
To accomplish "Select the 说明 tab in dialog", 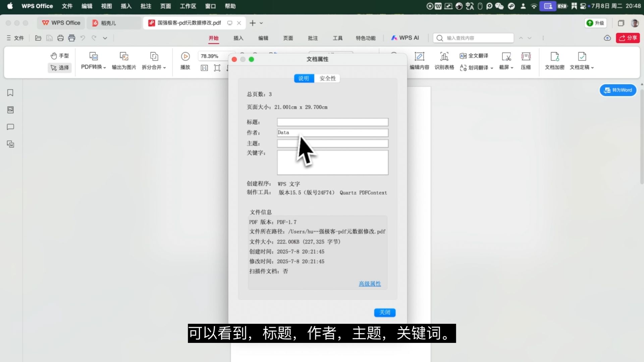I will coord(304,78).
